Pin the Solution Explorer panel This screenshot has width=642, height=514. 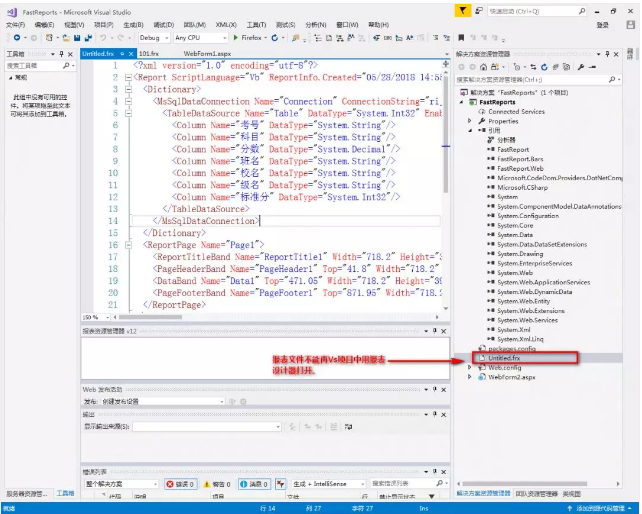607,54
